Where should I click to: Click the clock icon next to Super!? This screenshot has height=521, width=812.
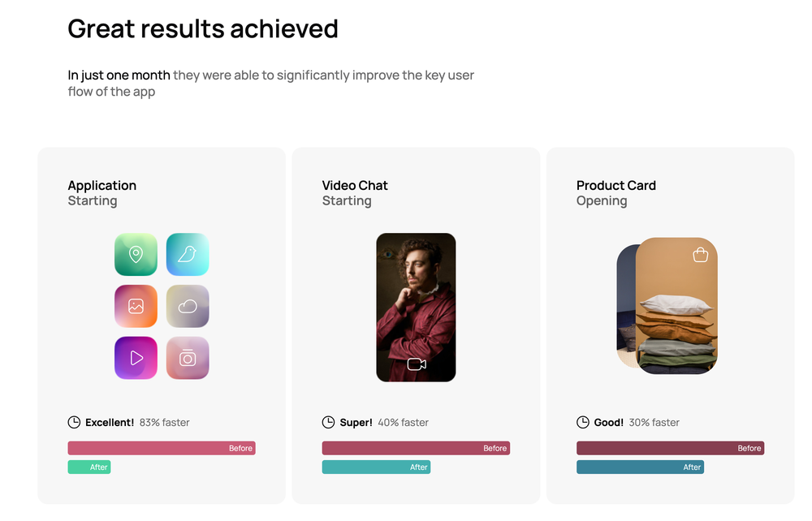click(328, 422)
